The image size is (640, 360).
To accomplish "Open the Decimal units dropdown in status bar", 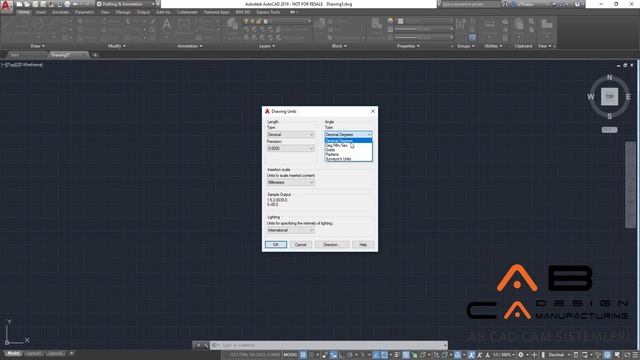I will [x=558, y=355].
